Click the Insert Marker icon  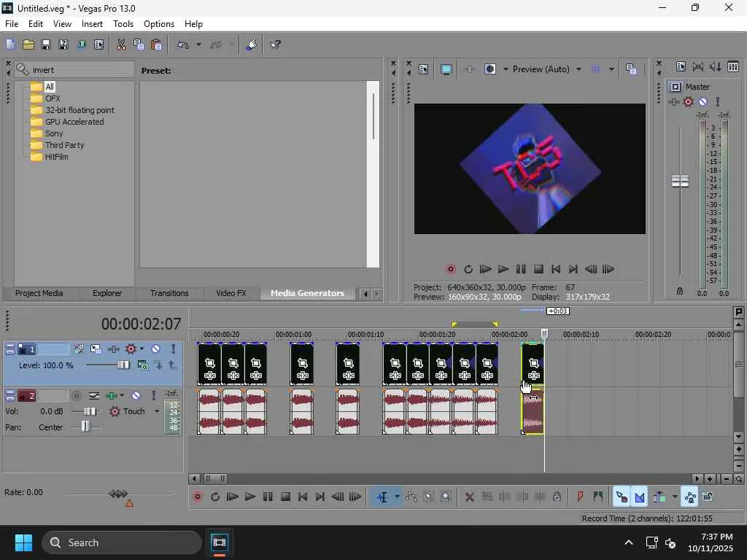coord(580,497)
